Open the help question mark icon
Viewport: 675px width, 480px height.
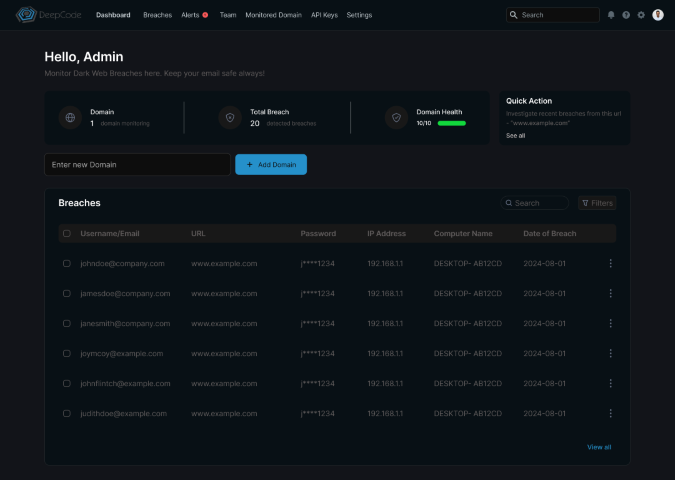626,15
